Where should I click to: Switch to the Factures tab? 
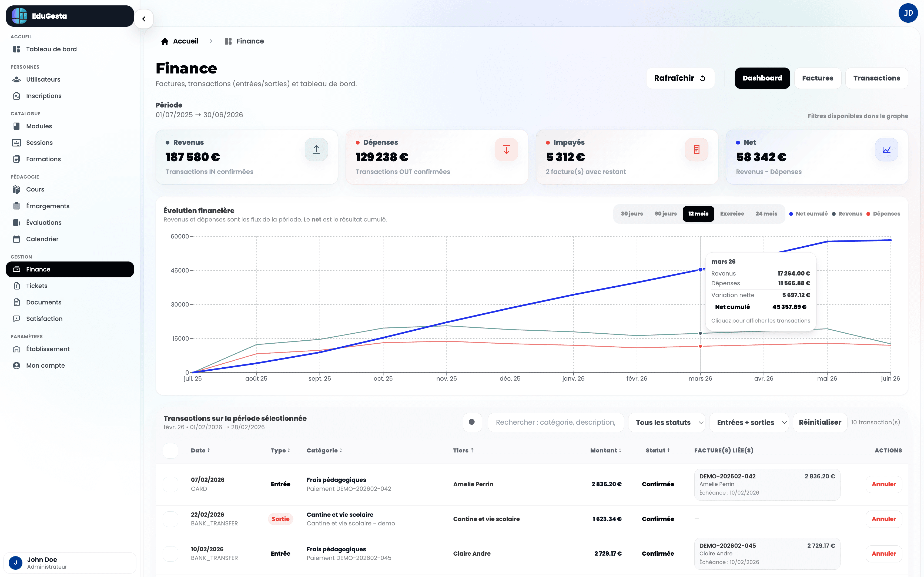818,78
